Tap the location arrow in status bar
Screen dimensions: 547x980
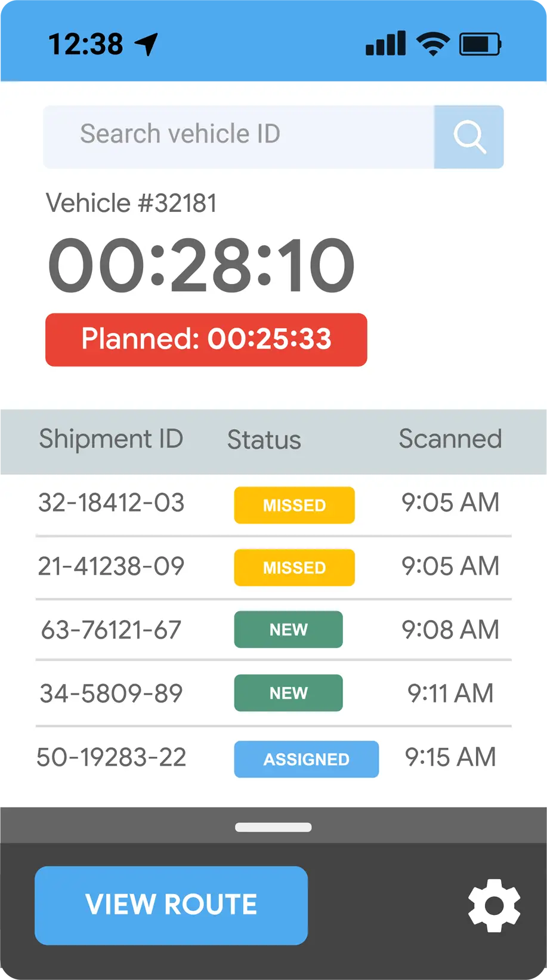tap(147, 44)
